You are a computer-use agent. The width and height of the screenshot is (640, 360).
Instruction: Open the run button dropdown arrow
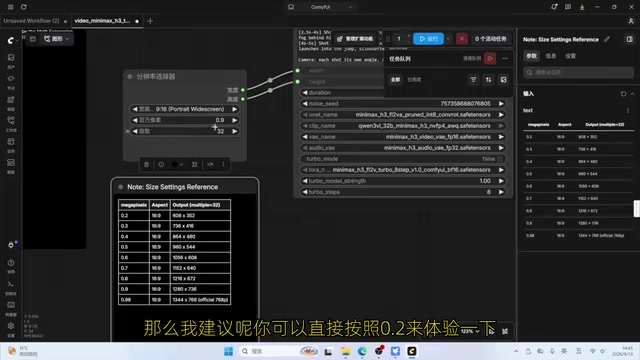[448, 39]
